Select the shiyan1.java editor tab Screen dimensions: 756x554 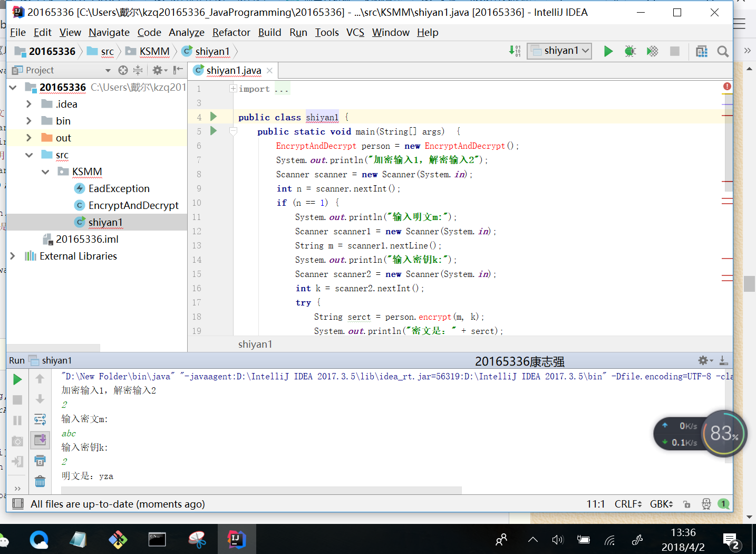234,71
